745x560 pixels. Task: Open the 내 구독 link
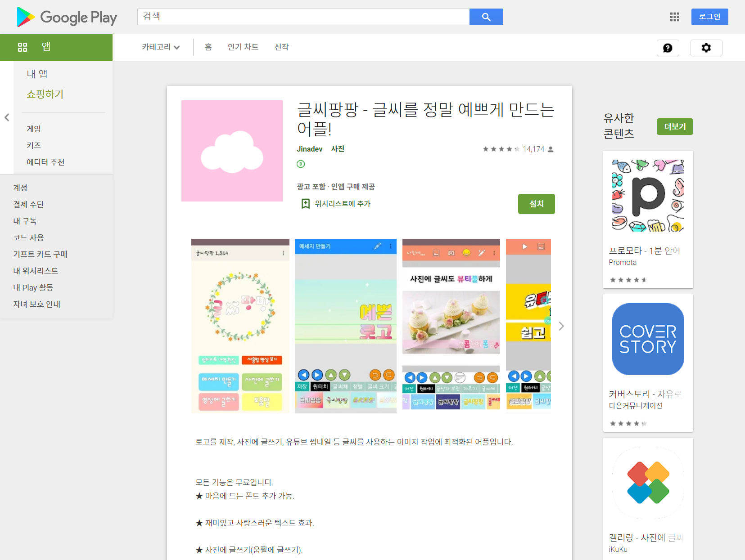click(25, 221)
